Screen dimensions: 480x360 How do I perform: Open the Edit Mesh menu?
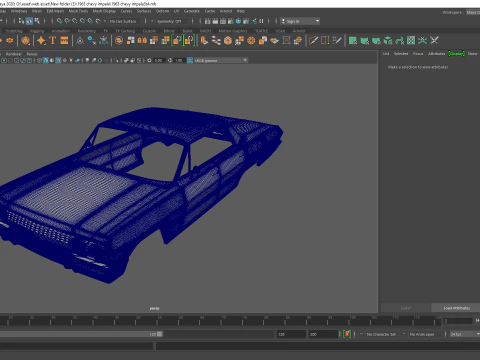pos(55,11)
